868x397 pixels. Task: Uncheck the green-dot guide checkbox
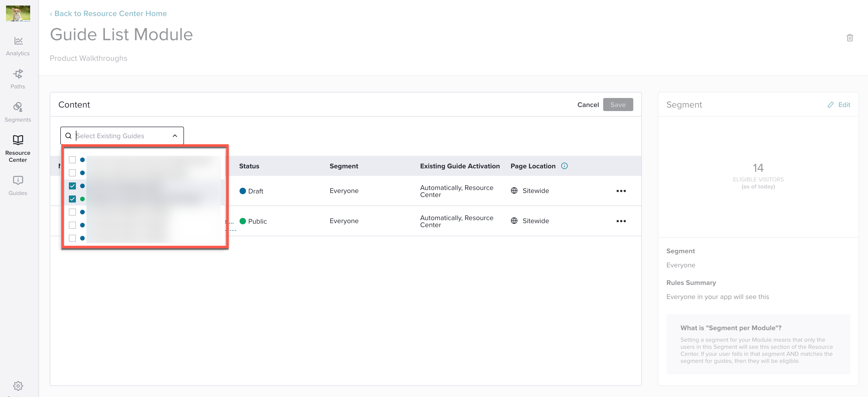pos(72,199)
